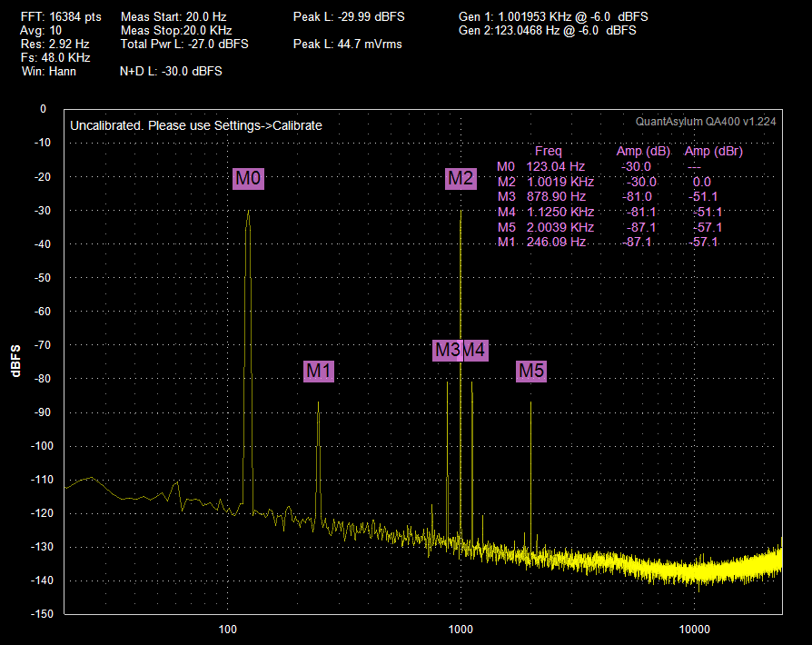Click the '123.04 Hz' frequency in the marker table
This screenshot has width=812, height=645.
coord(556,166)
